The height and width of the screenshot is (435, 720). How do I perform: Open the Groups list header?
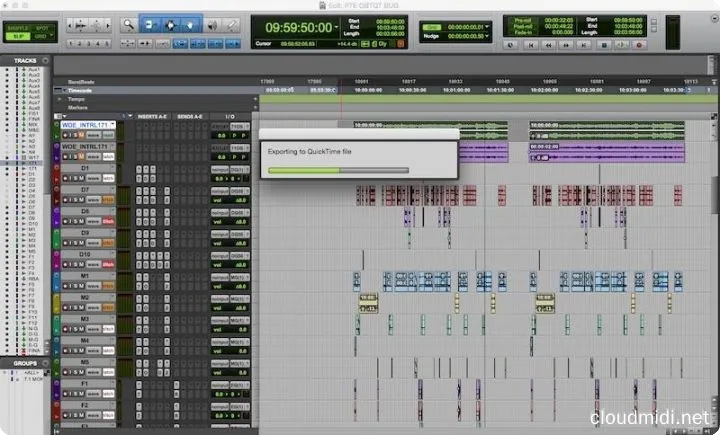click(x=20, y=363)
